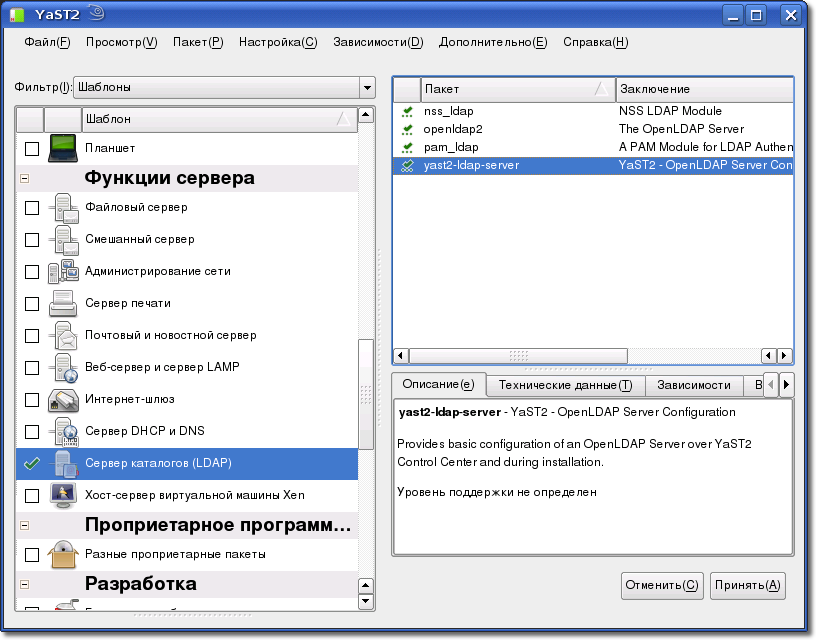Click the Принять button

coord(748,586)
